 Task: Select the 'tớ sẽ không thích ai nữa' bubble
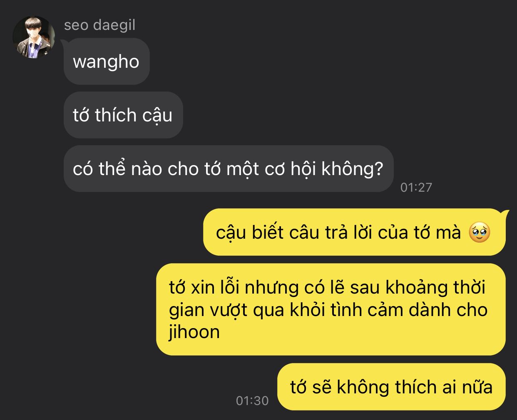(391, 387)
